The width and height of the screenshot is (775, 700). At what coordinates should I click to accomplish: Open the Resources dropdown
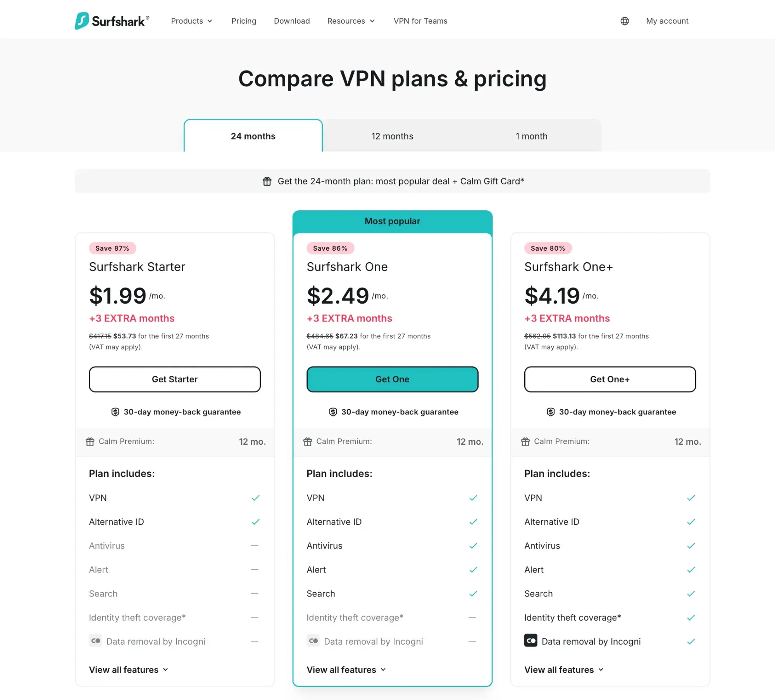pyautogui.click(x=350, y=21)
